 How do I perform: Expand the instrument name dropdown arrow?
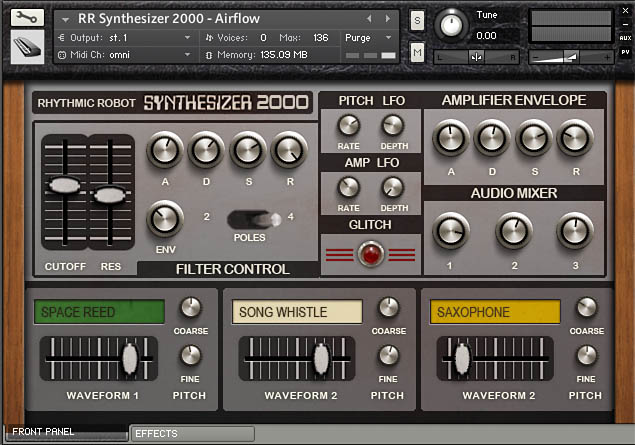(65, 19)
